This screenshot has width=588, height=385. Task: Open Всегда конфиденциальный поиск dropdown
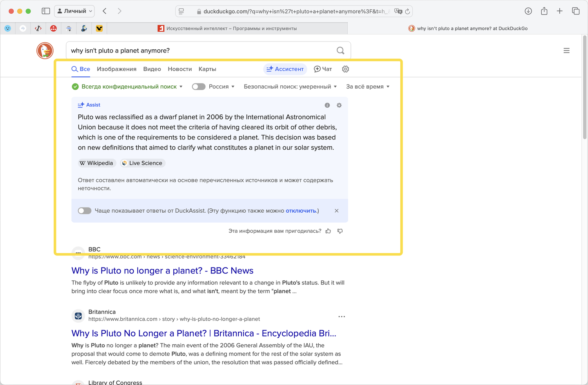point(127,87)
